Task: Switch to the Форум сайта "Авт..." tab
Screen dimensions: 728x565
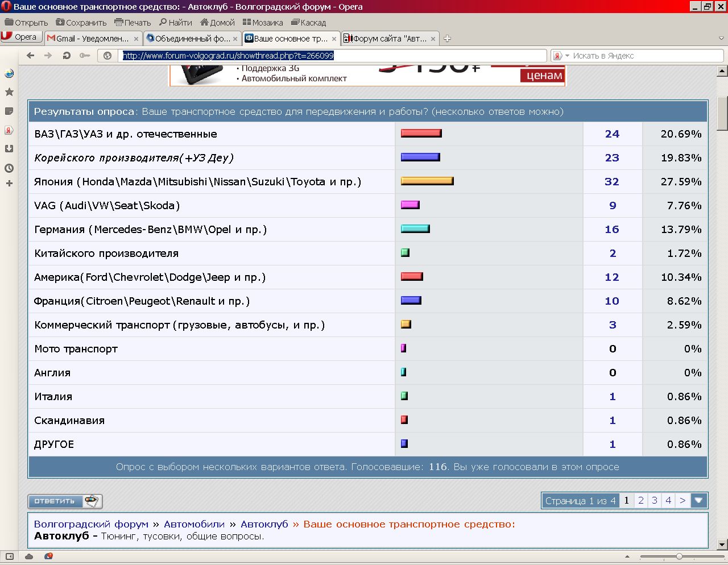Action: (390, 39)
